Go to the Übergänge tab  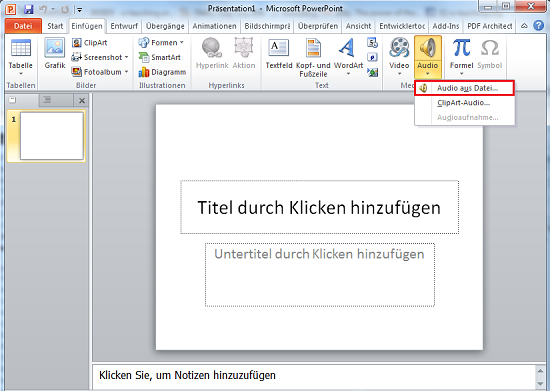click(x=165, y=26)
